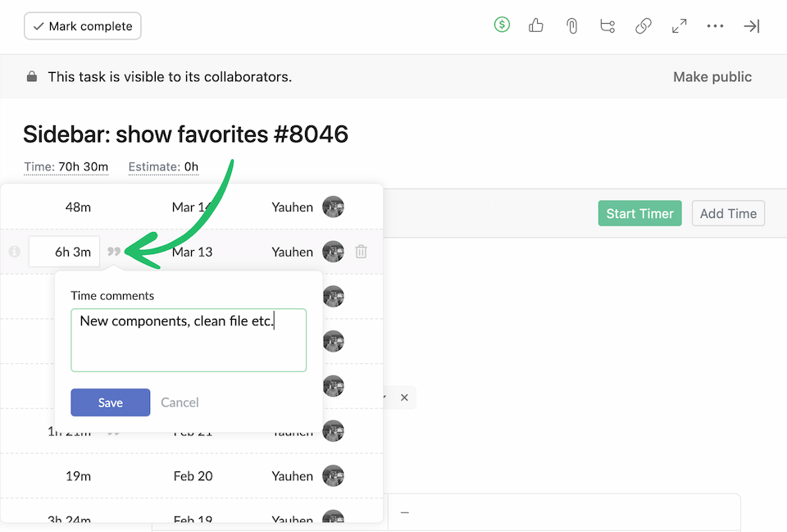Viewport: 787px width, 532px height.
Task: Open the quote comment icon on the 6h 3m entry
Action: pos(115,252)
